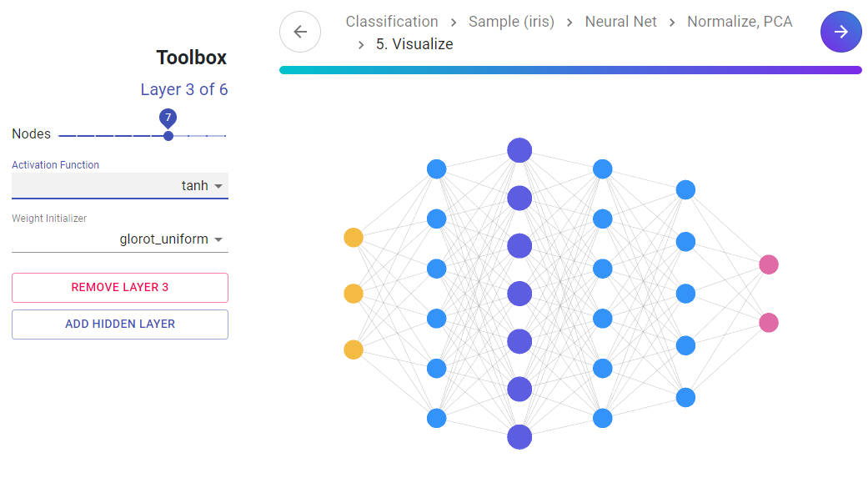Open the Weight Initializer glorot_uniform dropdown
The image size is (868, 498).
click(x=120, y=239)
